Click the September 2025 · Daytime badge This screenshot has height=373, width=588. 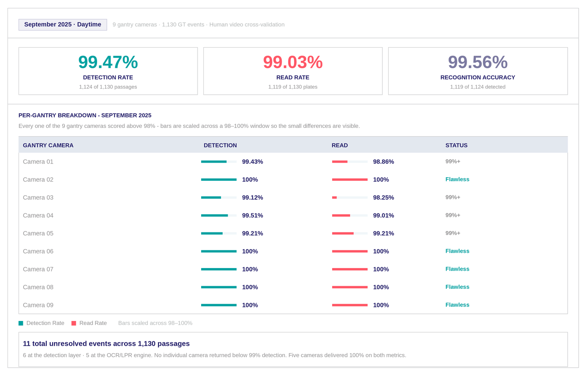pos(63,25)
